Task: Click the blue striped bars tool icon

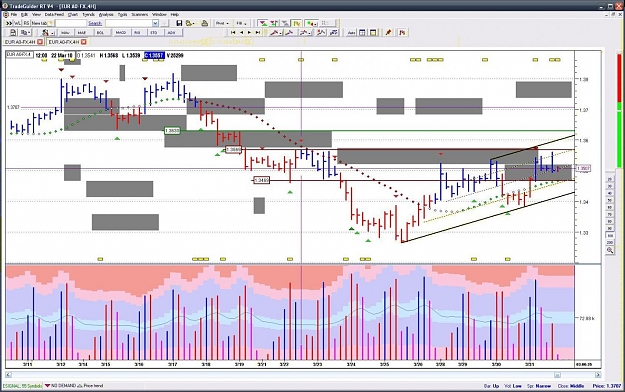Action: point(334,33)
